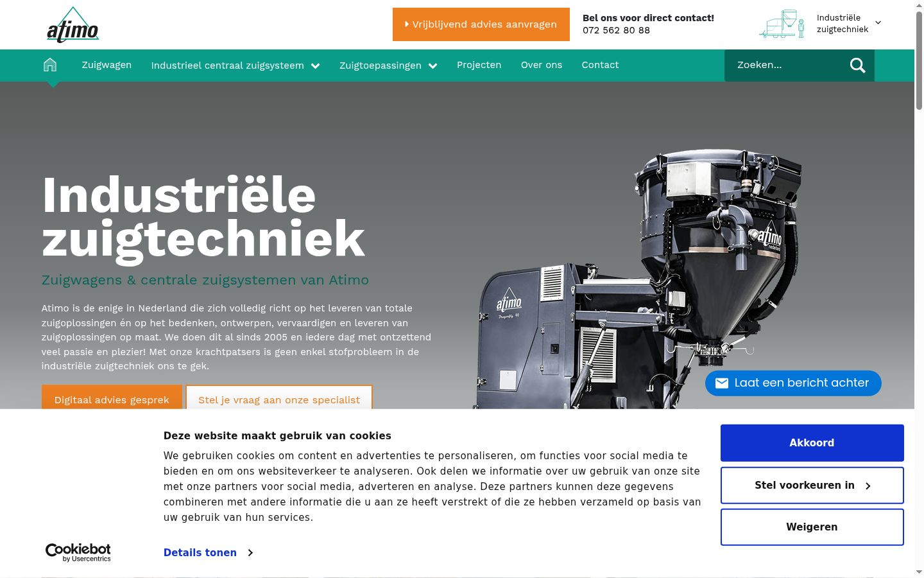Open Stel voorkeuren in cookie settings
This screenshot has width=924, height=578.
(812, 486)
